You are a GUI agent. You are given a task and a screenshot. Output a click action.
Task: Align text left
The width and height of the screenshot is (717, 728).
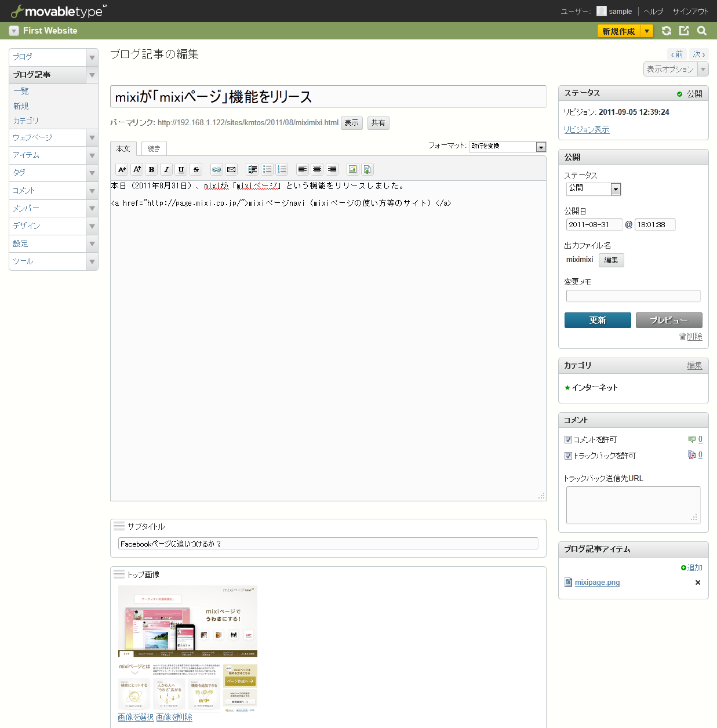[x=302, y=169]
